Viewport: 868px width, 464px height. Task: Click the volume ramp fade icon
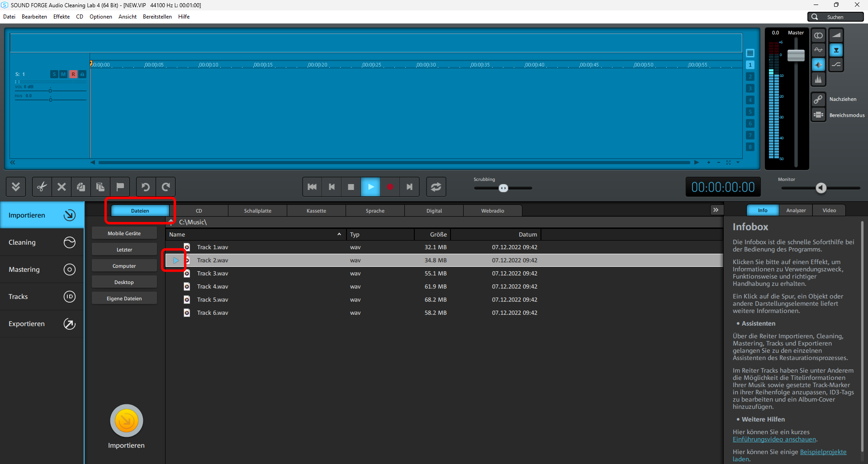tap(836, 35)
